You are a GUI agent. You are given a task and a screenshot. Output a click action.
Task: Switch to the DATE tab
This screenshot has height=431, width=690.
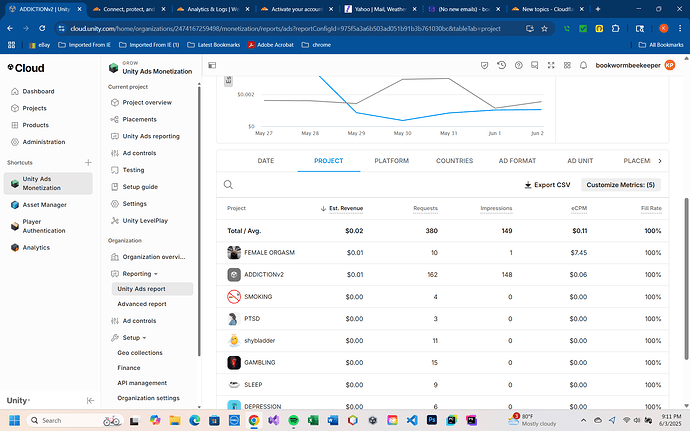tap(266, 161)
